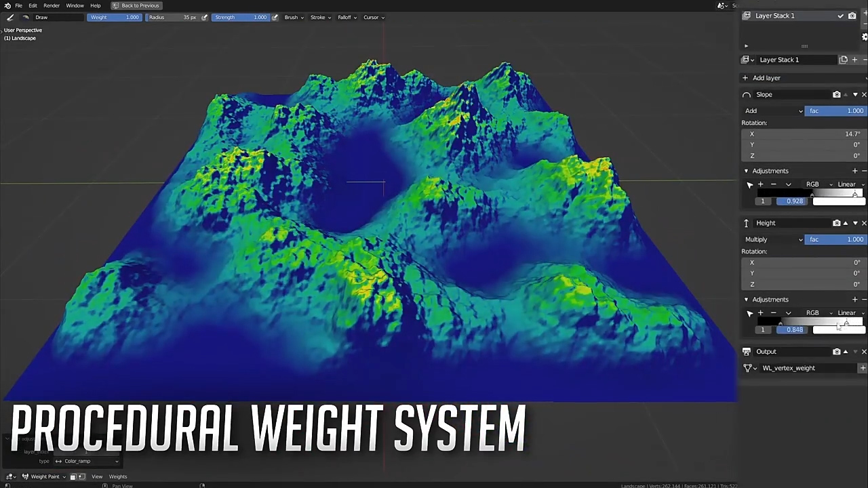Remove the Output layer
Viewport: 868px width, 488px height.
click(864, 352)
